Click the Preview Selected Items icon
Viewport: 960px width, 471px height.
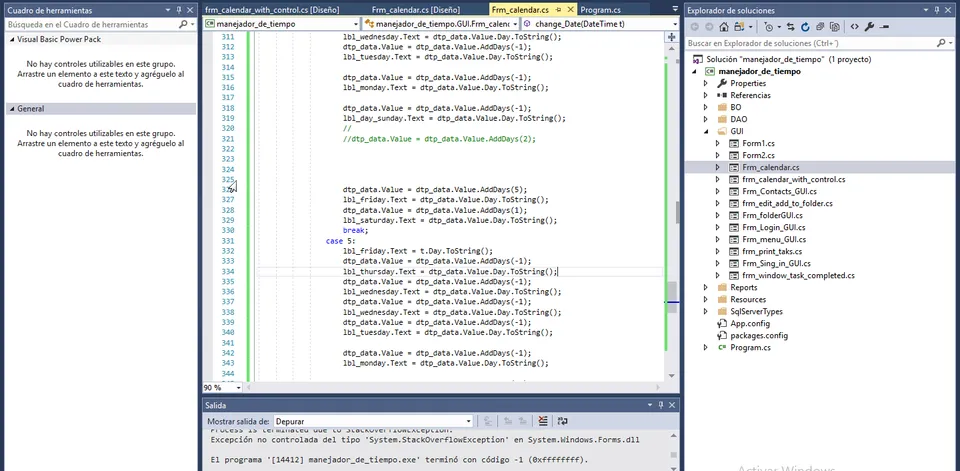pyautogui.click(x=884, y=27)
